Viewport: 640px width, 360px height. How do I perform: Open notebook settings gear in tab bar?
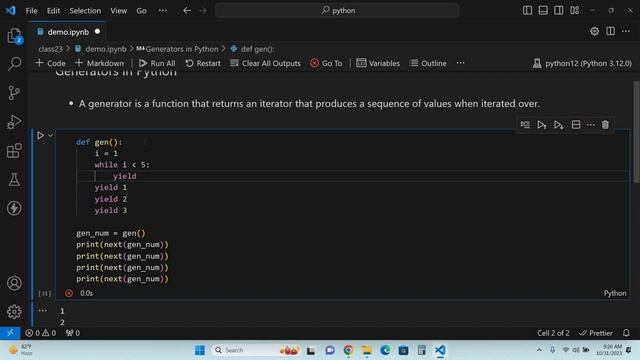[x=595, y=31]
